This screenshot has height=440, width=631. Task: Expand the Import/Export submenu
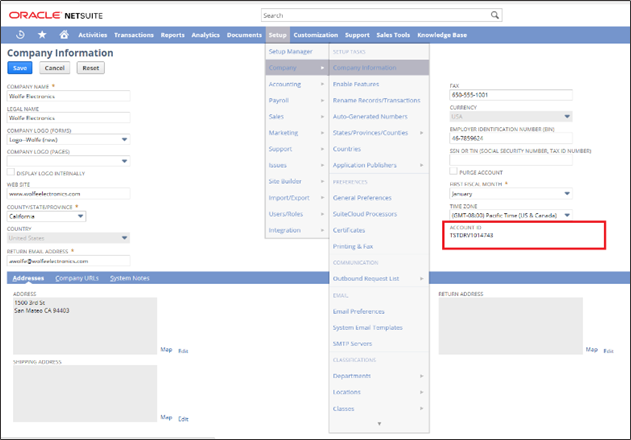297,198
